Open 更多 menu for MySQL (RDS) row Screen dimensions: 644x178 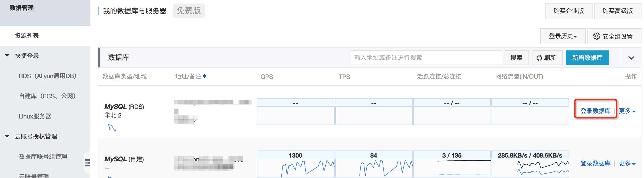[627, 111]
